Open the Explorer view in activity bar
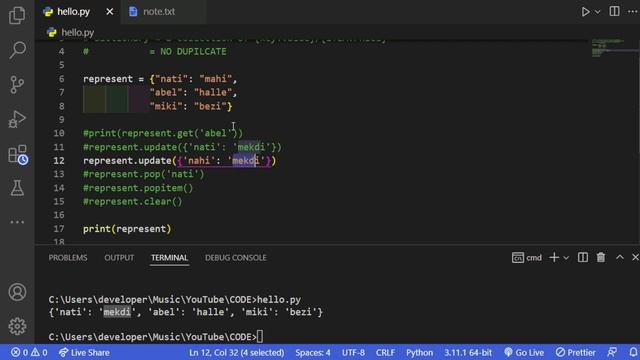The width and height of the screenshot is (640, 360). pos(17,16)
